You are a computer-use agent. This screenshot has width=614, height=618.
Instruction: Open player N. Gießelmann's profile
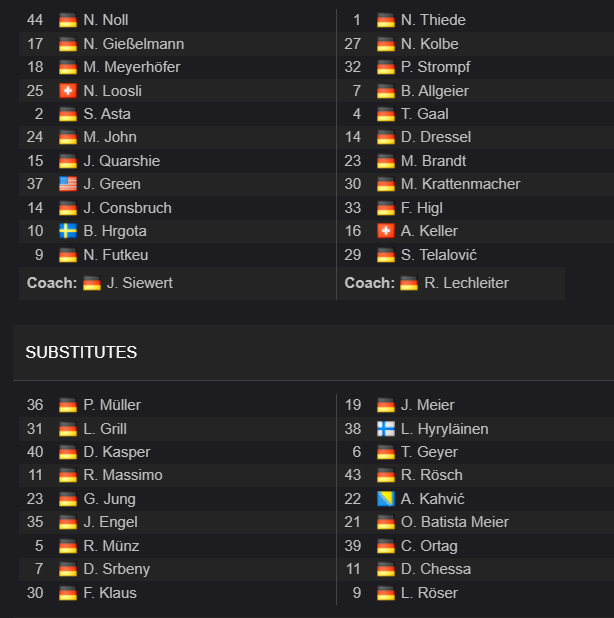(x=134, y=44)
